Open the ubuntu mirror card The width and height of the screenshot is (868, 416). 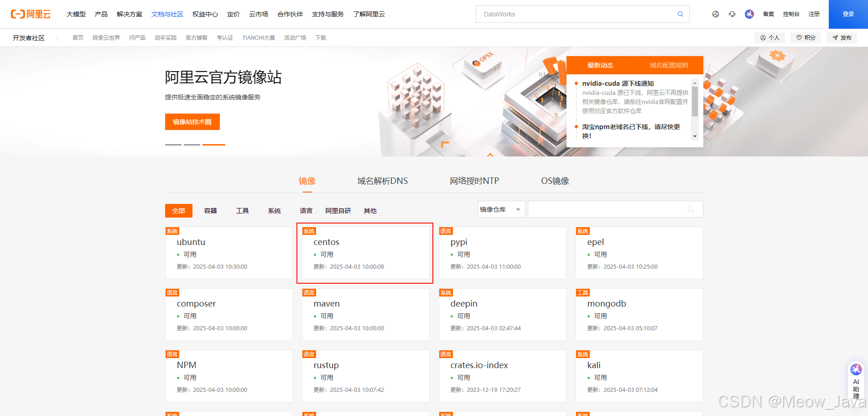[x=229, y=253]
